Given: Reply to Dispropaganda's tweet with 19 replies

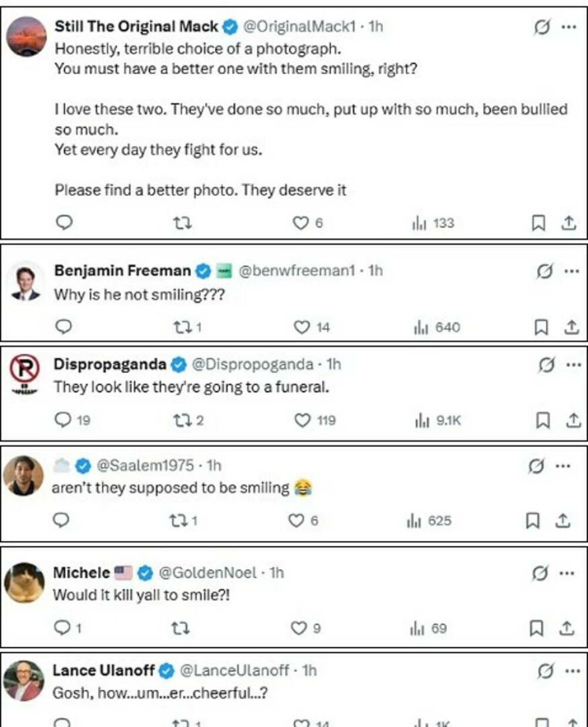Looking at the screenshot, I should 63,419.
